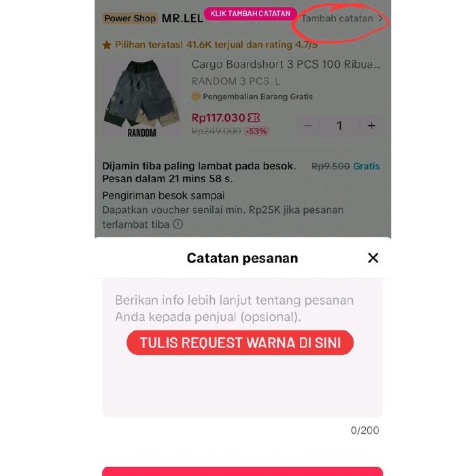Tap the -53% discount tag

pyautogui.click(x=256, y=131)
